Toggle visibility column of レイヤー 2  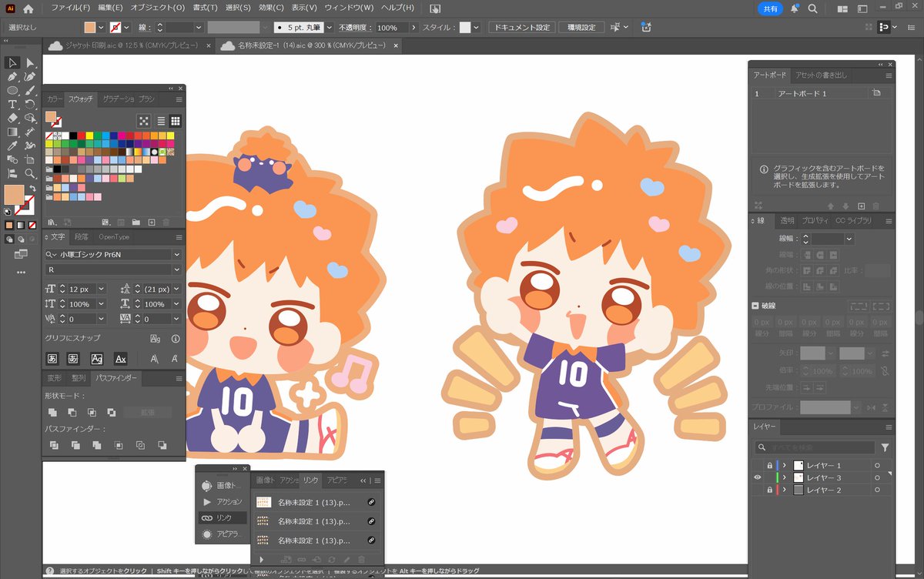point(758,490)
